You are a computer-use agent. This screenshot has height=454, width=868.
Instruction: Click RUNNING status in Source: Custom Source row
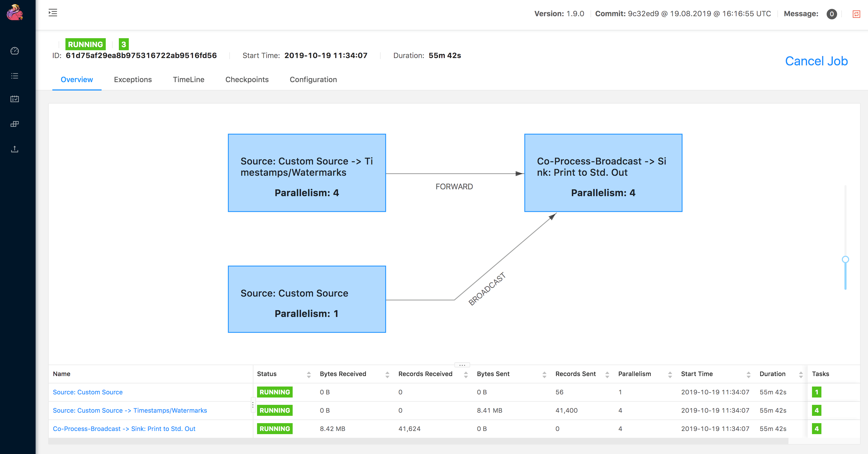275,392
